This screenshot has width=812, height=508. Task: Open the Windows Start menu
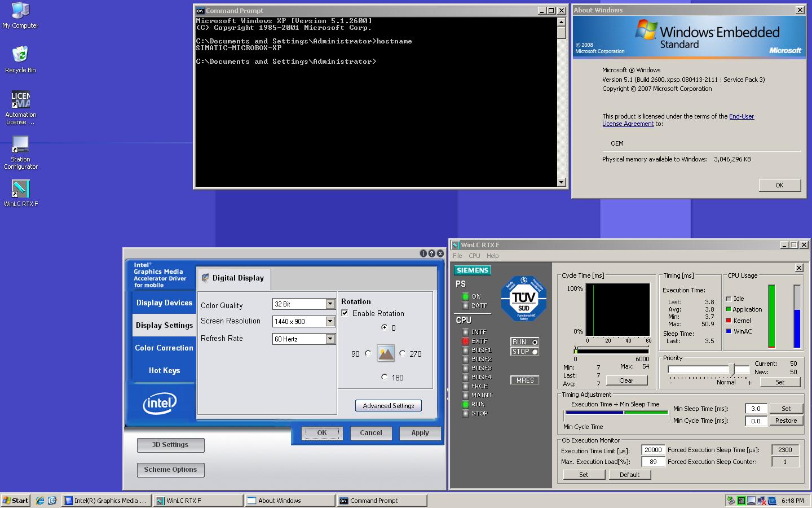[x=16, y=501]
